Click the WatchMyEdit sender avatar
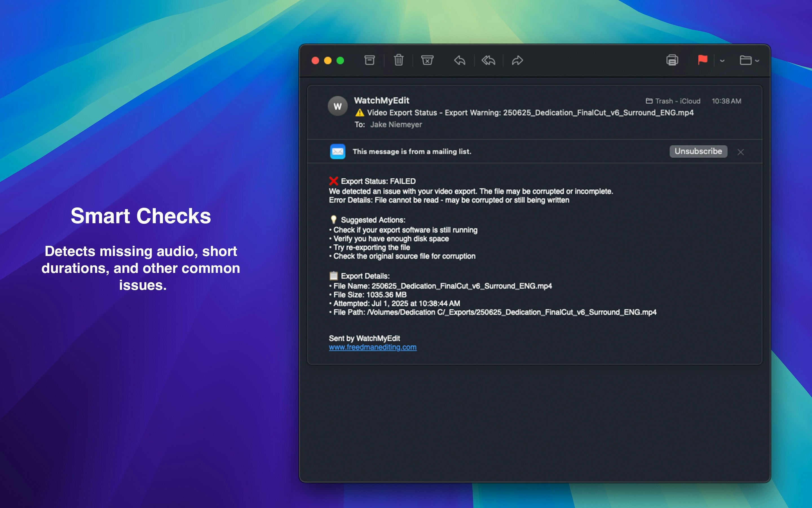Viewport: 812px width, 508px height. (x=337, y=106)
